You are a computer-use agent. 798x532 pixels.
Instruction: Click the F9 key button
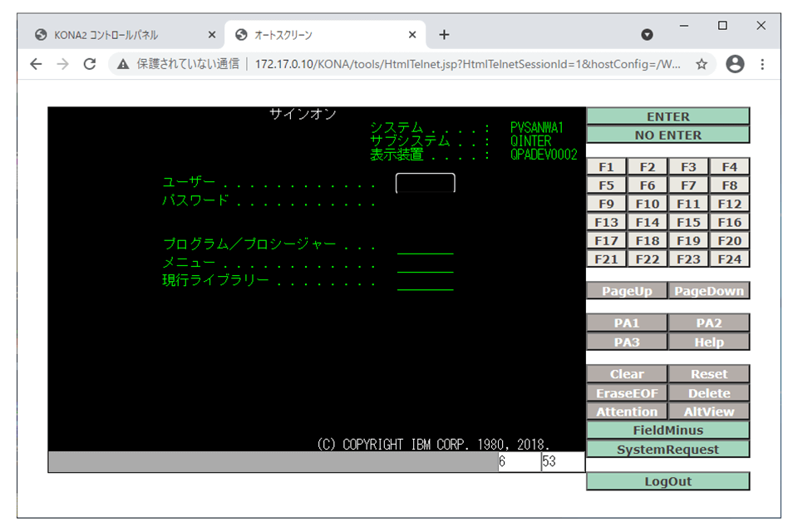pyautogui.click(x=606, y=204)
